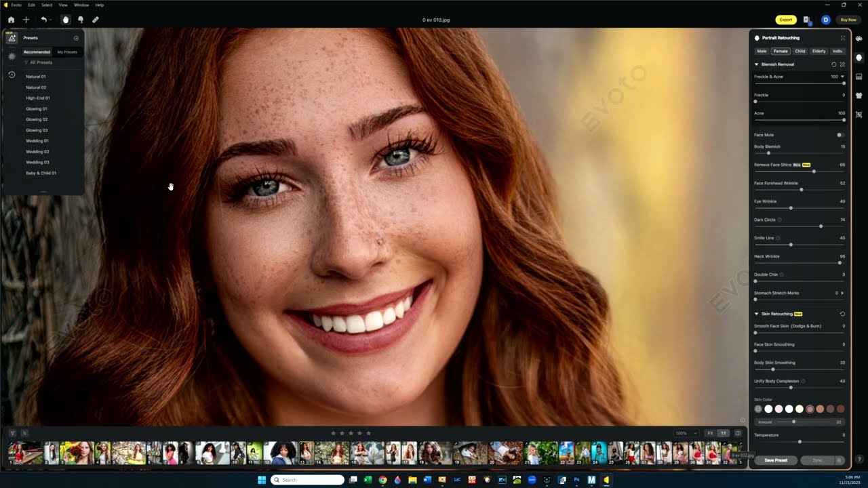868x488 pixels.
Task: Open the help question mark icon
Action: click(x=859, y=460)
